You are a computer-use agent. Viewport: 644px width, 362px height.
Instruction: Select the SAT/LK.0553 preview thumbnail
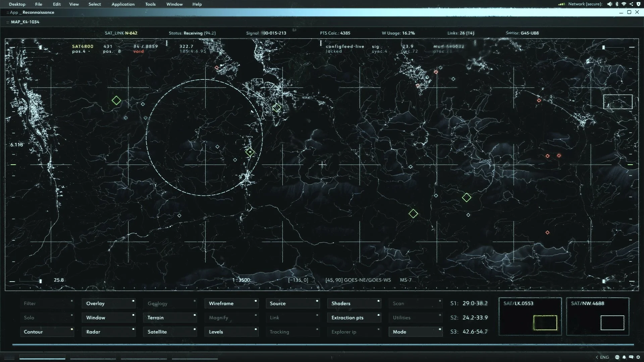pos(530,316)
